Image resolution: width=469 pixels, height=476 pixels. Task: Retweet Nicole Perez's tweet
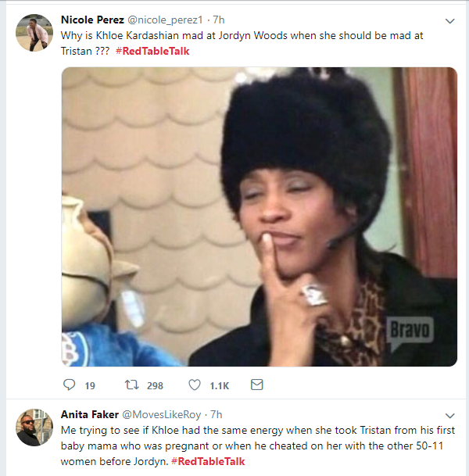pos(132,385)
